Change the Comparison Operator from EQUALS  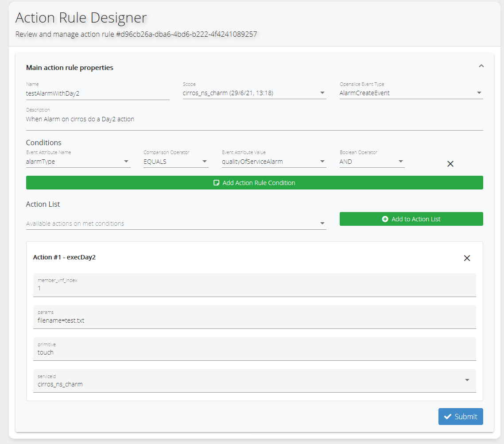coord(175,162)
